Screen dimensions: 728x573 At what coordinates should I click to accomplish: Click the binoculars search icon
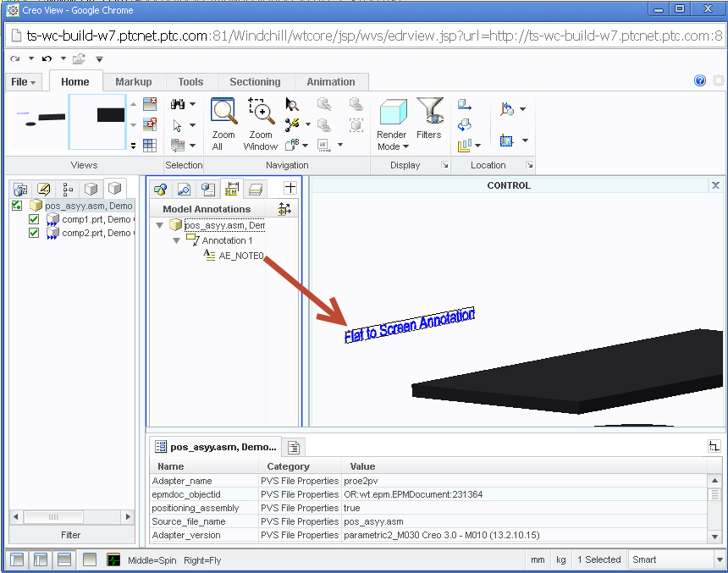178,104
